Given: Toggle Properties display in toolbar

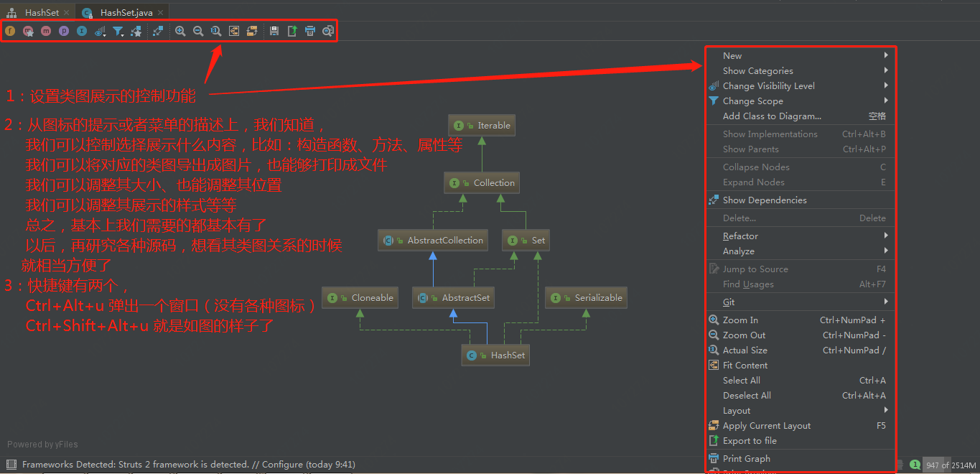Looking at the screenshot, I should coord(64,31).
